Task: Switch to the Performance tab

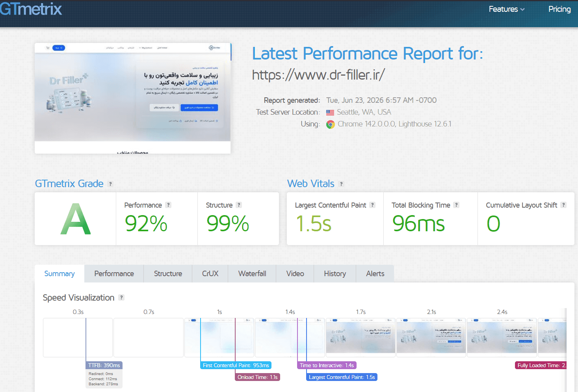Action: [114, 273]
